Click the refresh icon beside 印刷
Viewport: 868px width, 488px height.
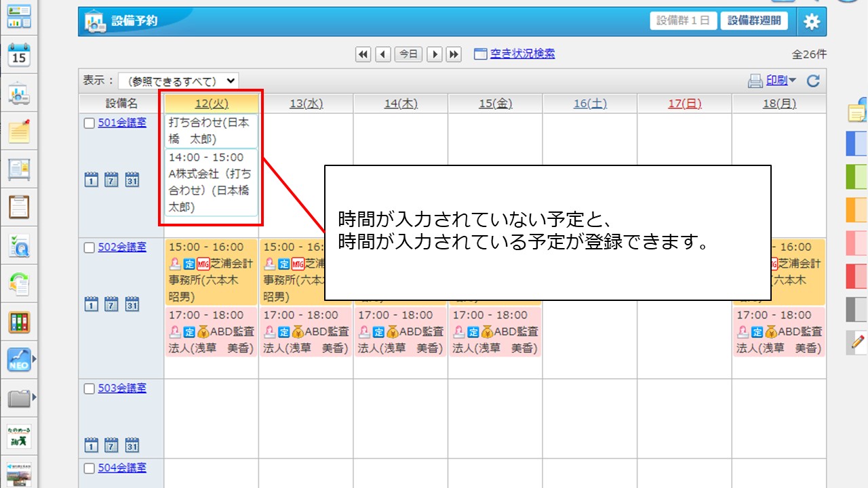812,80
